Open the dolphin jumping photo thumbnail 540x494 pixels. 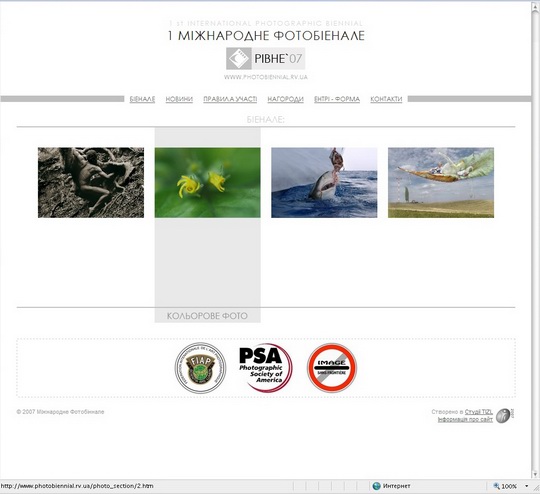(324, 183)
